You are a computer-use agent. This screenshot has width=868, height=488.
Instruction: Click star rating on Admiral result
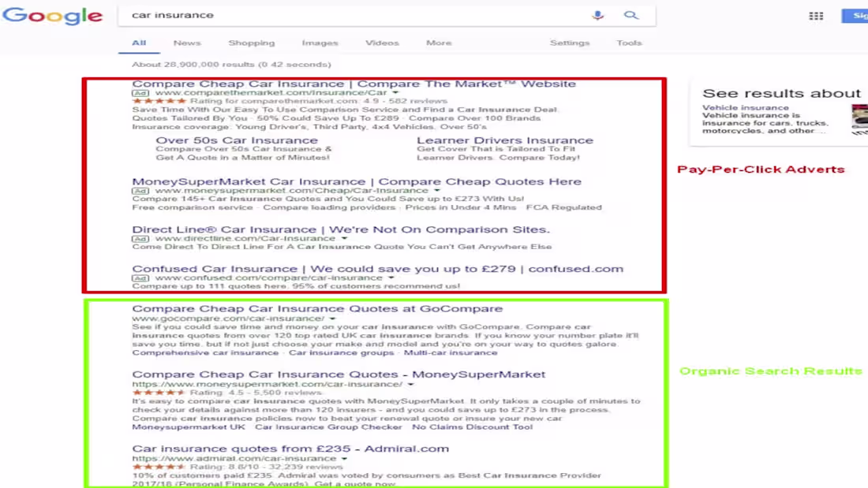[x=159, y=467]
